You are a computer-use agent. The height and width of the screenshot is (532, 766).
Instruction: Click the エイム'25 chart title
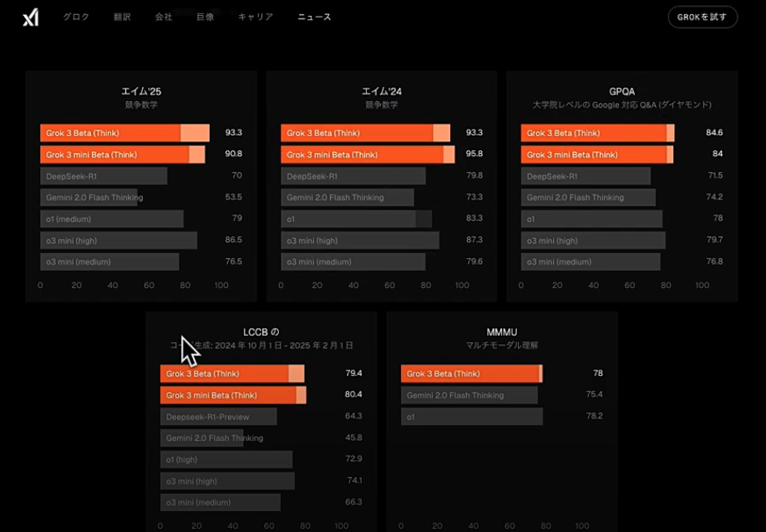pos(141,91)
